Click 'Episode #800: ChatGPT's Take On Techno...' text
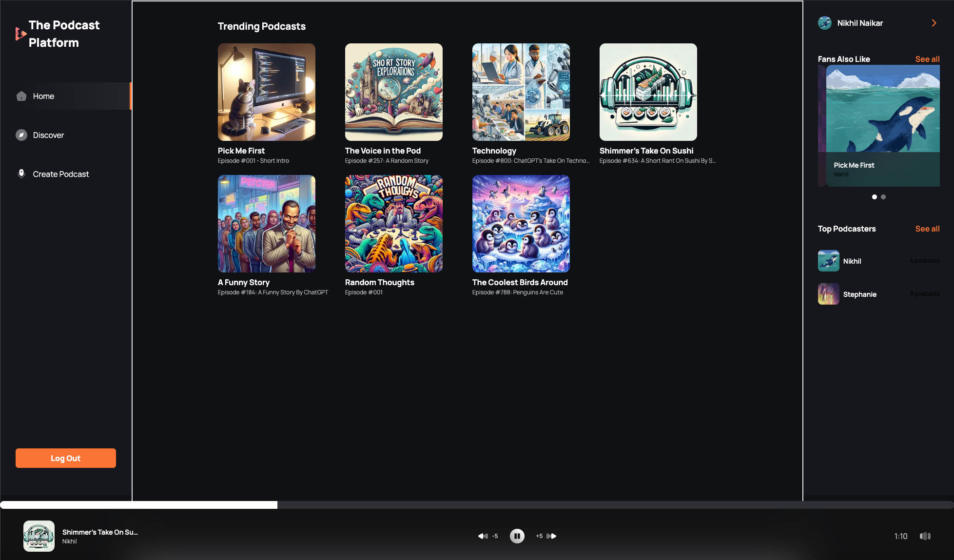The image size is (954, 560). [531, 161]
